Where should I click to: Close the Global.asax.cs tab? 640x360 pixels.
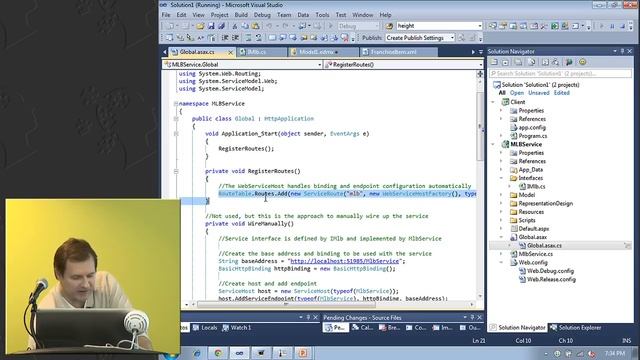231,53
